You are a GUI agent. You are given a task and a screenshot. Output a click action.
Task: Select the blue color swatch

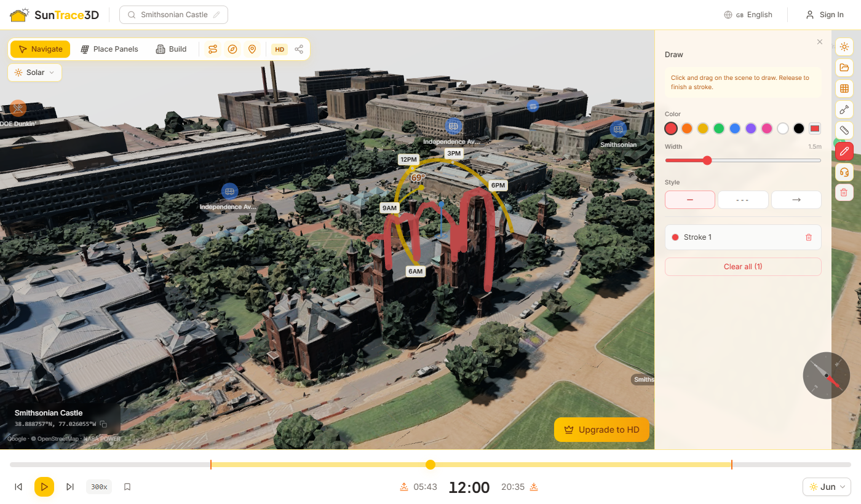735,128
